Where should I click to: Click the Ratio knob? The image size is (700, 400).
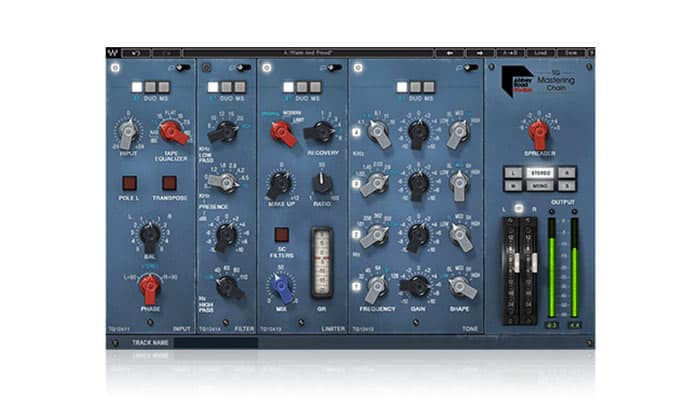321,182
